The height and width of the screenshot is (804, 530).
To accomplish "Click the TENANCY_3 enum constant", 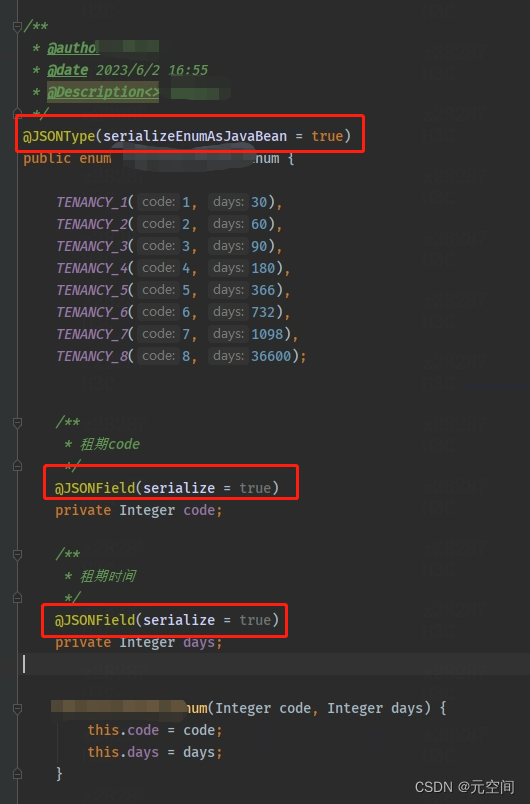I will [92, 247].
